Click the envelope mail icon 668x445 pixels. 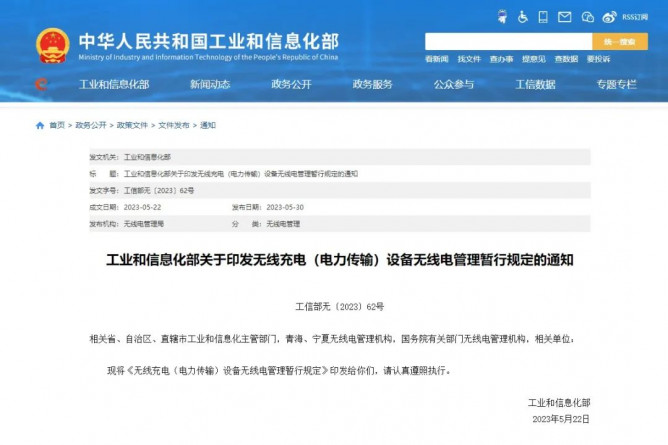coord(564,17)
